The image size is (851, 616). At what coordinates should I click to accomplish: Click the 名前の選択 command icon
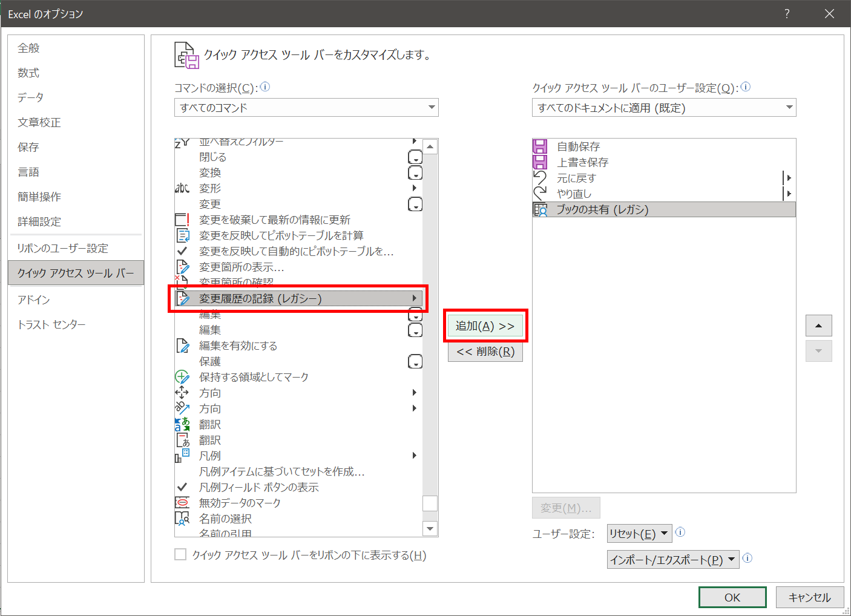point(182,519)
